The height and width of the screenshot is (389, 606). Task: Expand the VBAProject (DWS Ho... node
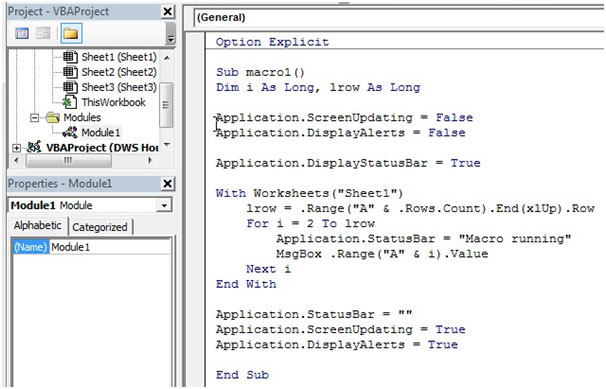click(16, 148)
